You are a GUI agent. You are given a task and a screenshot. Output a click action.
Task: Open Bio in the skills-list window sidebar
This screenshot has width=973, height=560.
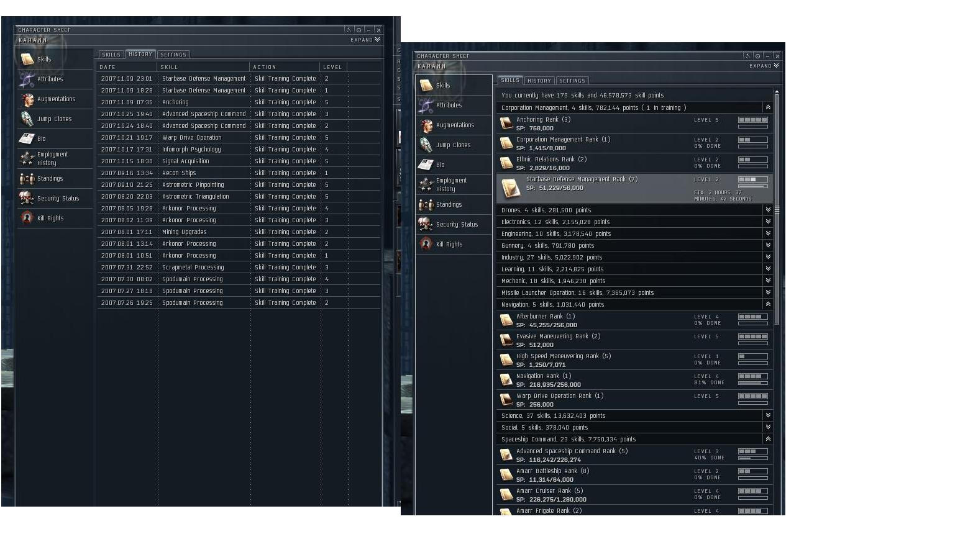454,165
